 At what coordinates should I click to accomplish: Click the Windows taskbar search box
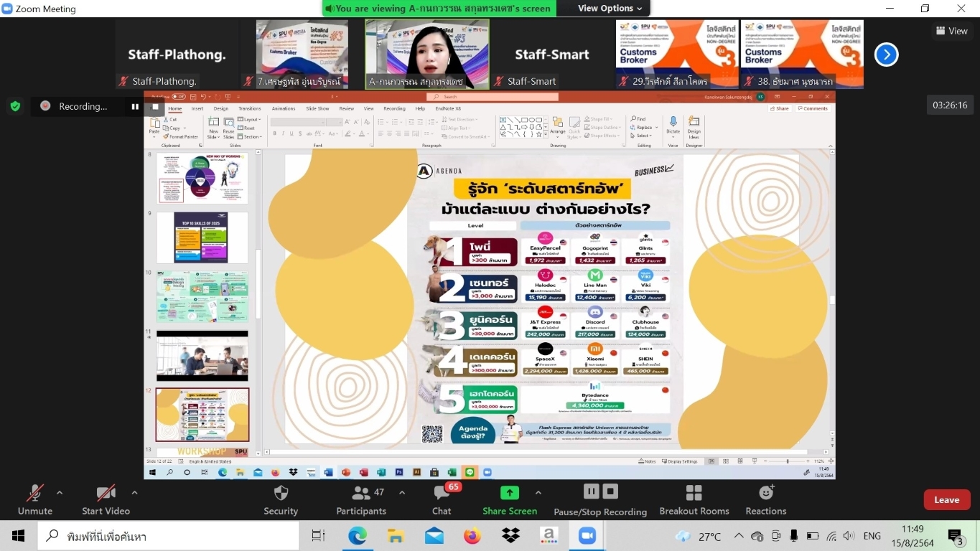pyautogui.click(x=167, y=536)
